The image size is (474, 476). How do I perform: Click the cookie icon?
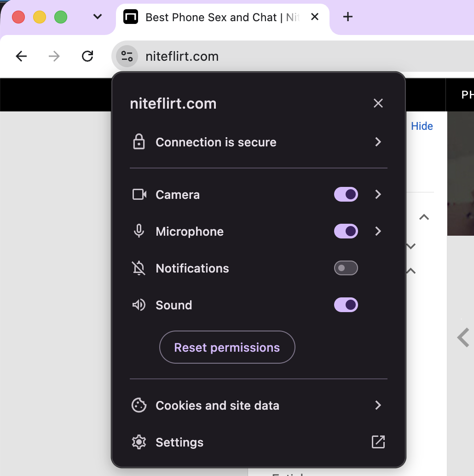tap(139, 405)
